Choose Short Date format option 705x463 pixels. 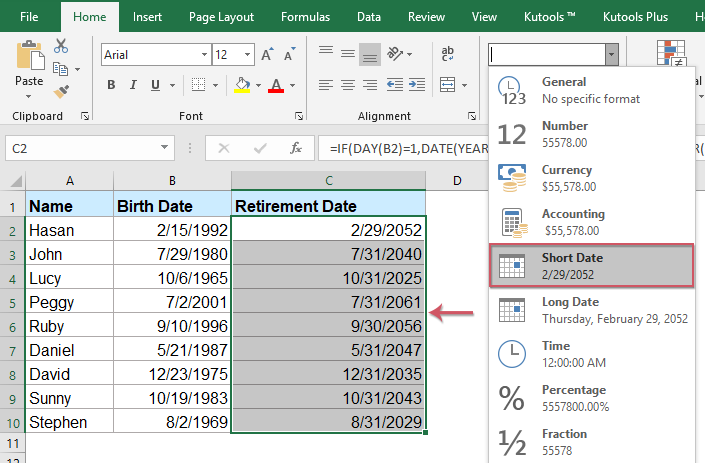[591, 266]
